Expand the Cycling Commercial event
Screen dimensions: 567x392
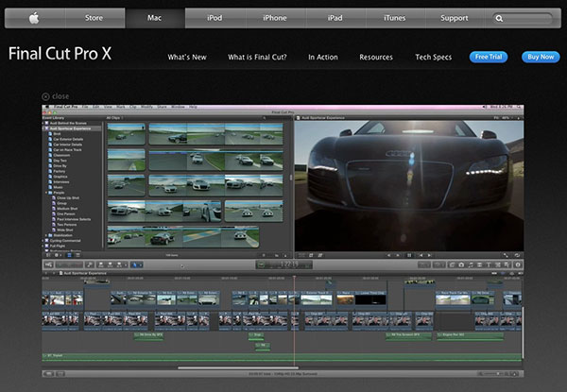point(43,241)
